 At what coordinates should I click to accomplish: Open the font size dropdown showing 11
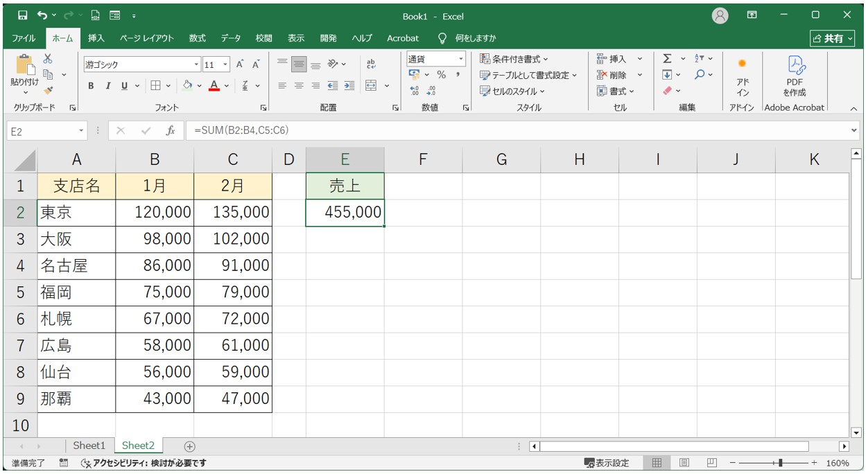[x=225, y=64]
